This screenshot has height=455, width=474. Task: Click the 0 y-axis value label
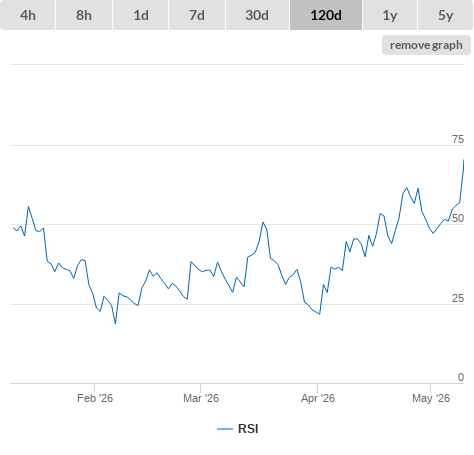(461, 377)
